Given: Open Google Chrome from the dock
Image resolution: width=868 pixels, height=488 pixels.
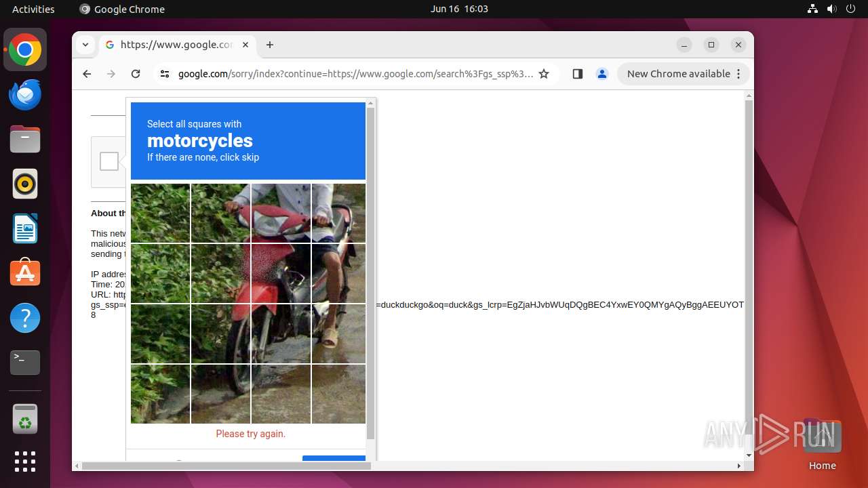Looking at the screenshot, I should pos(25,50).
